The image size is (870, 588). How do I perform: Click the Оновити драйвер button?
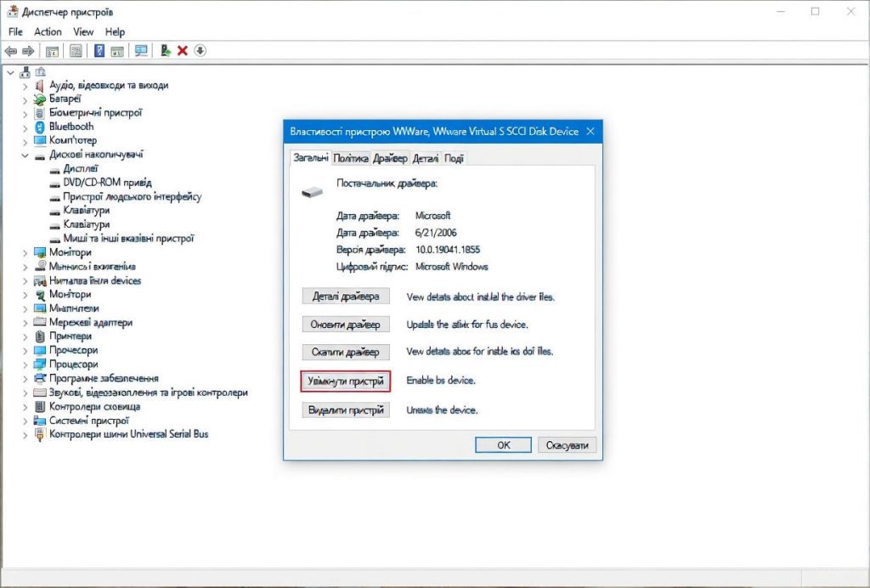pyautogui.click(x=345, y=325)
